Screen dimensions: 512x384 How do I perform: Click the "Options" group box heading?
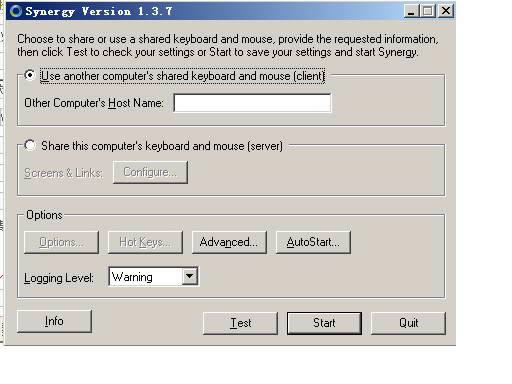tap(44, 215)
